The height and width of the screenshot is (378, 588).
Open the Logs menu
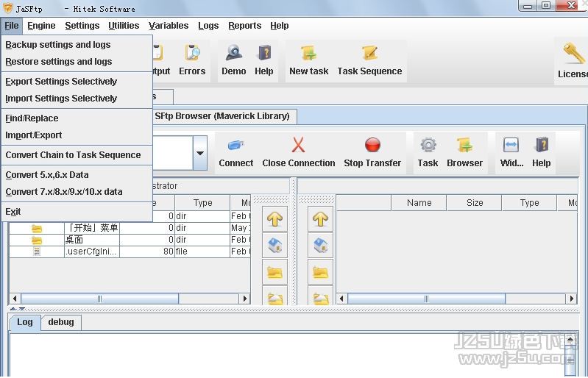point(208,26)
